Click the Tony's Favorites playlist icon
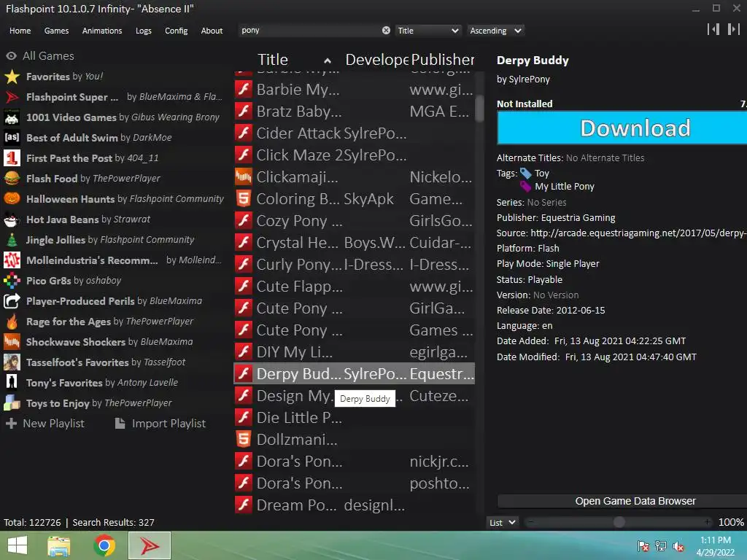 [x=12, y=383]
